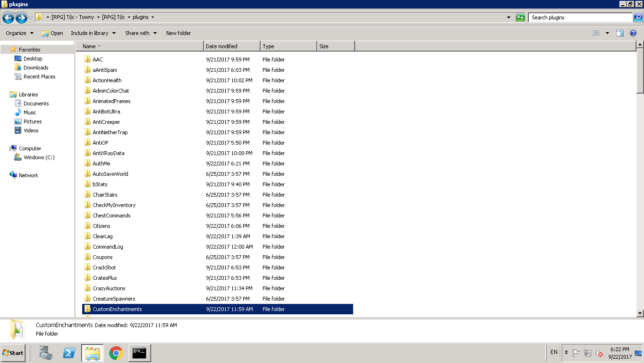Click the Network icon in the navigation pane
Viewport: 644px width, 363px height.
(13, 175)
